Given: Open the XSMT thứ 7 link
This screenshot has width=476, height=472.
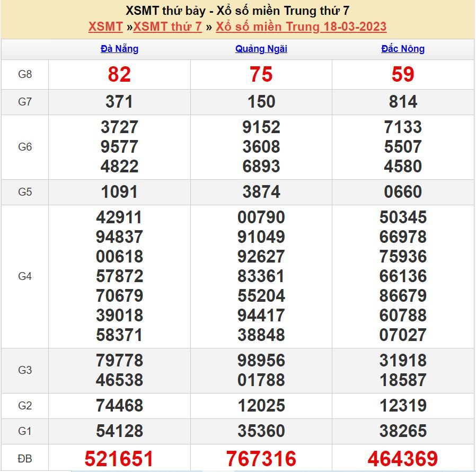Looking at the screenshot, I should 168,27.
